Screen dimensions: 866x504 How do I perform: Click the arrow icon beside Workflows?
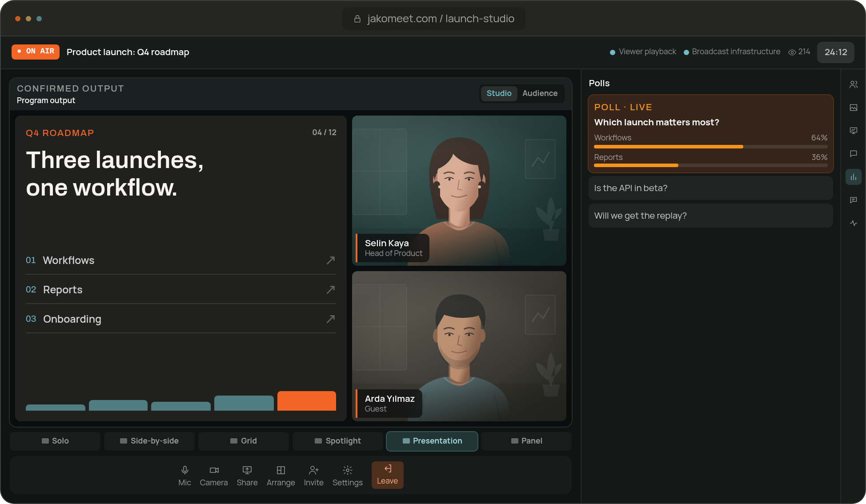(x=330, y=260)
